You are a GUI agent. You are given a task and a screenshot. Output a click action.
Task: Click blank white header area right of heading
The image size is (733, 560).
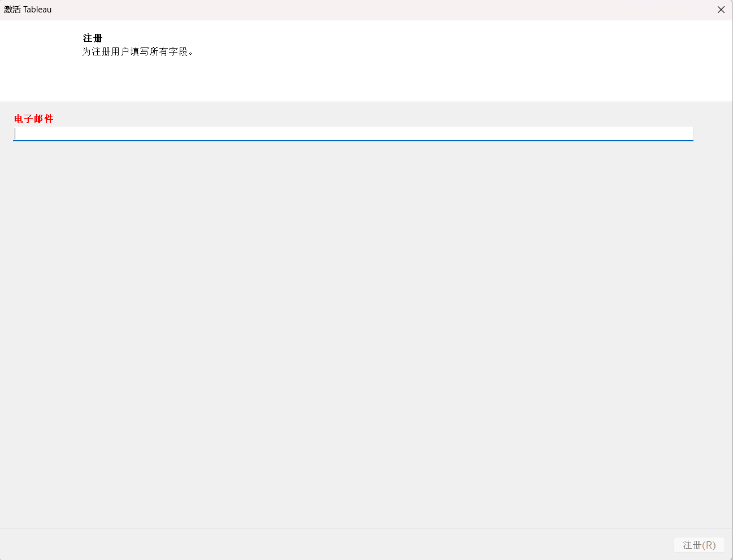coord(452,57)
